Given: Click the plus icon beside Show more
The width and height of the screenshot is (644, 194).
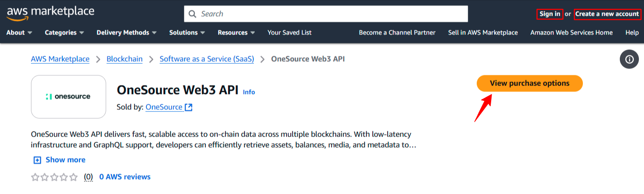Looking at the screenshot, I should click(x=37, y=160).
